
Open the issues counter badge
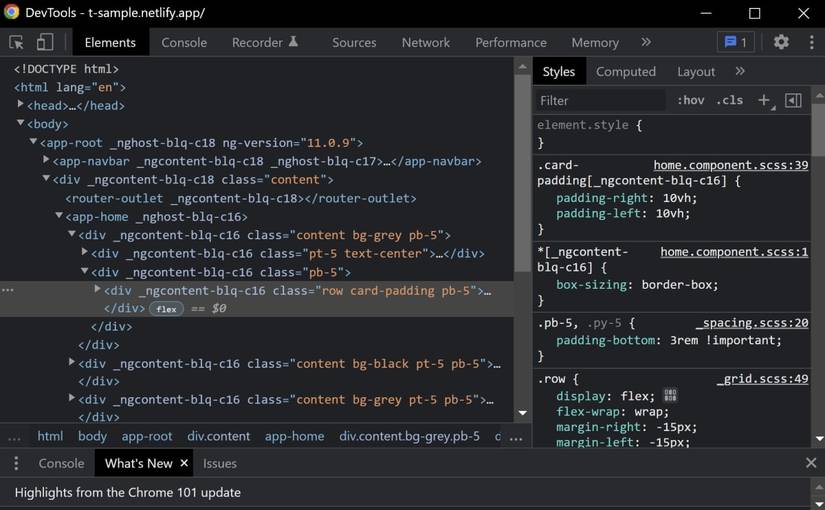coord(735,42)
